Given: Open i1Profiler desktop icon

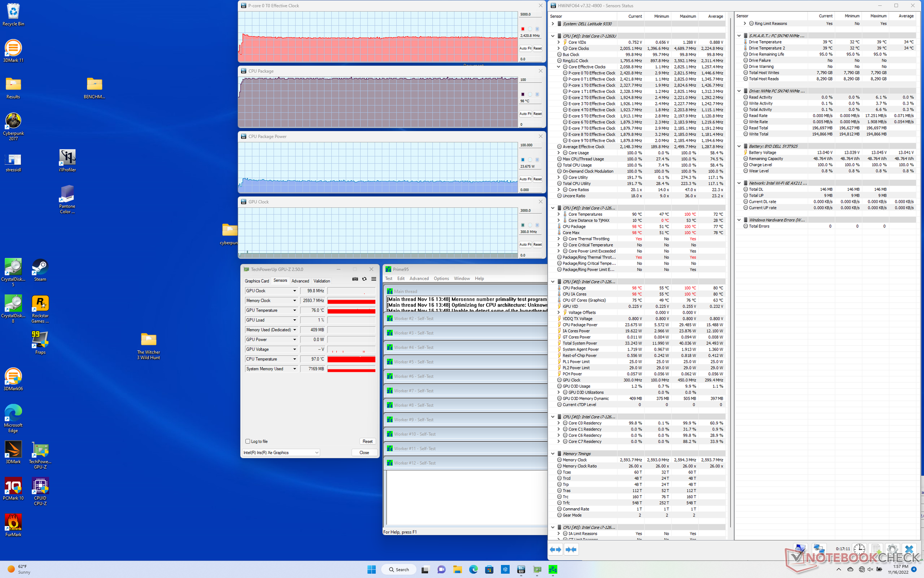Looking at the screenshot, I should (67, 160).
